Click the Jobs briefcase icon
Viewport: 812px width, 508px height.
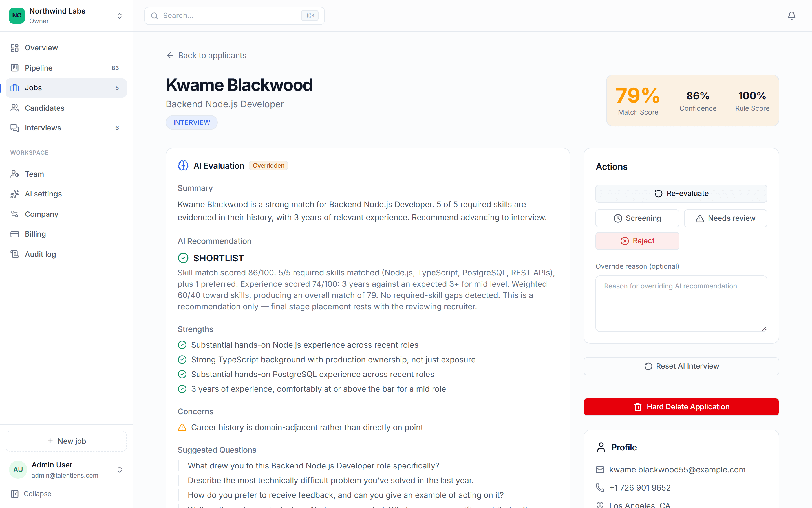coord(14,88)
